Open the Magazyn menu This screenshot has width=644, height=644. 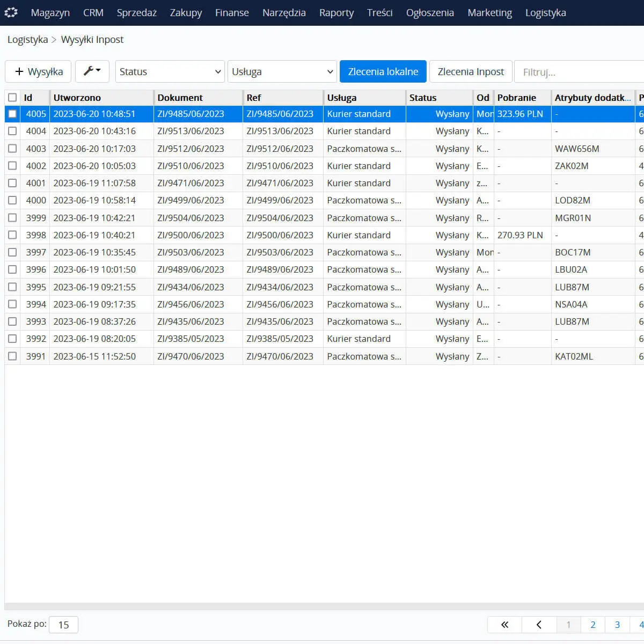pos(50,12)
